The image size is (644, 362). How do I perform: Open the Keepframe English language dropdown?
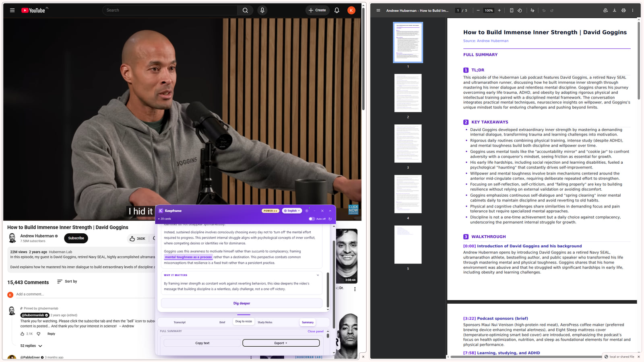coord(292,211)
